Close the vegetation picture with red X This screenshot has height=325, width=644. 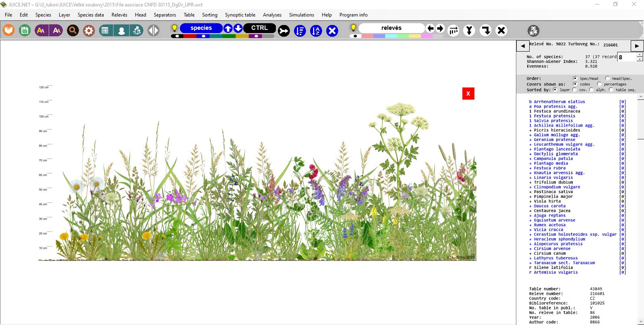[468, 94]
